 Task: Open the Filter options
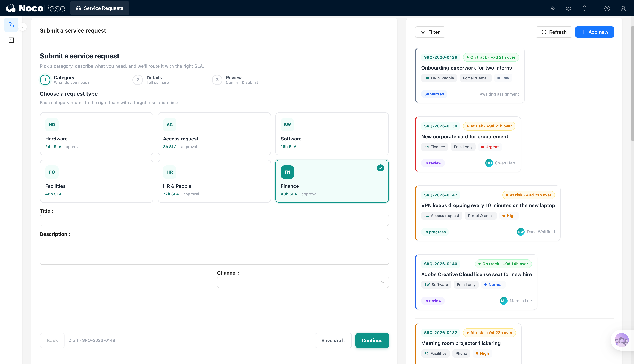tap(430, 32)
